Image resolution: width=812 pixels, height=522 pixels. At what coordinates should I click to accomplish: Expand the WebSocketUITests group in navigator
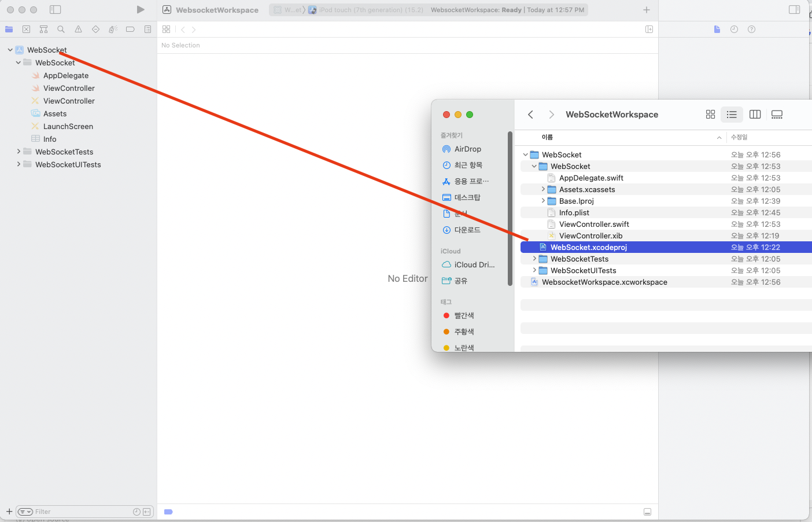click(x=19, y=164)
